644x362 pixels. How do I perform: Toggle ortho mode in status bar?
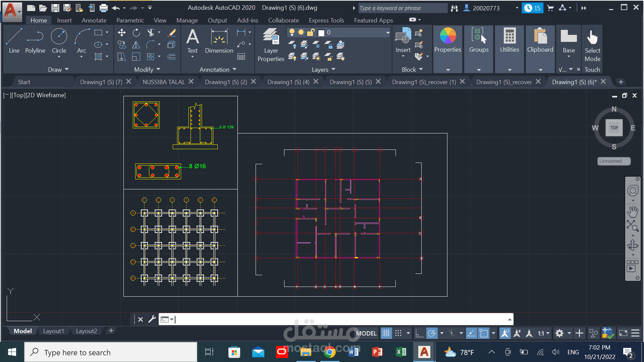pyautogui.click(x=419, y=333)
